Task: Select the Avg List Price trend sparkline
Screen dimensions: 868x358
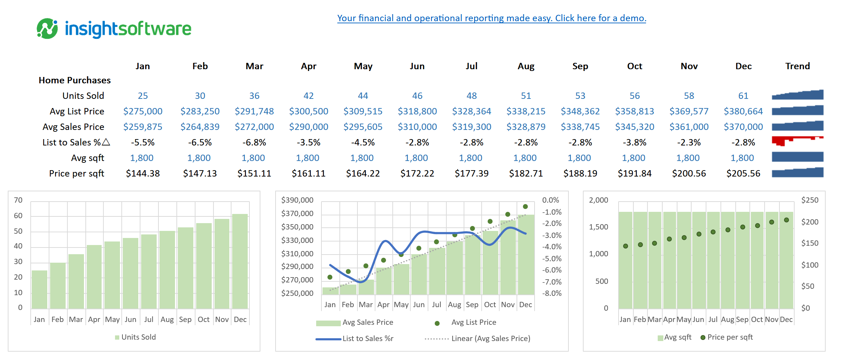Action: [798, 111]
